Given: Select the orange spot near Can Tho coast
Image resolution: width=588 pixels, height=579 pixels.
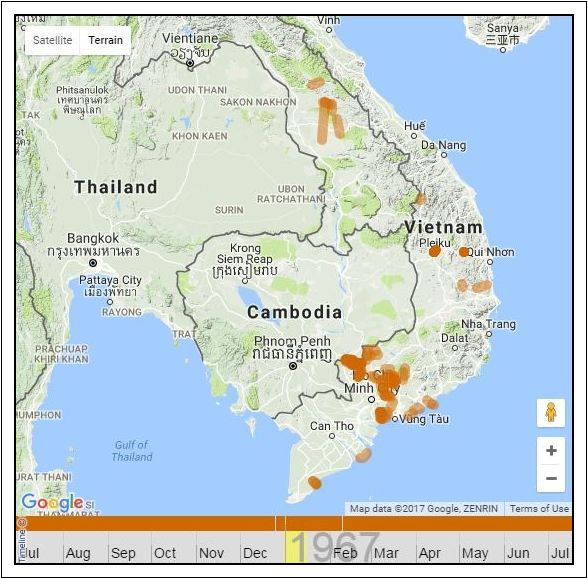Looking at the screenshot, I should (x=363, y=455).
